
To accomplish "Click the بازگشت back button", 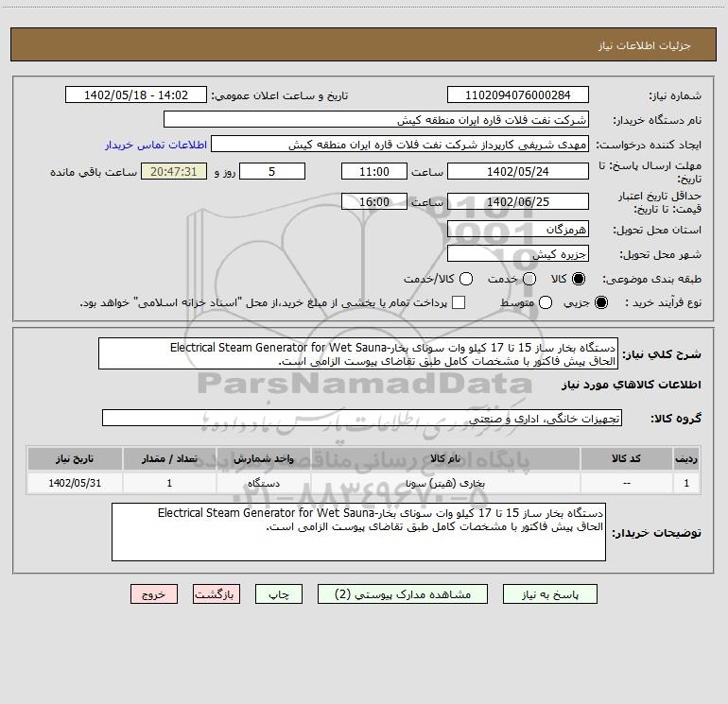I will click(217, 594).
